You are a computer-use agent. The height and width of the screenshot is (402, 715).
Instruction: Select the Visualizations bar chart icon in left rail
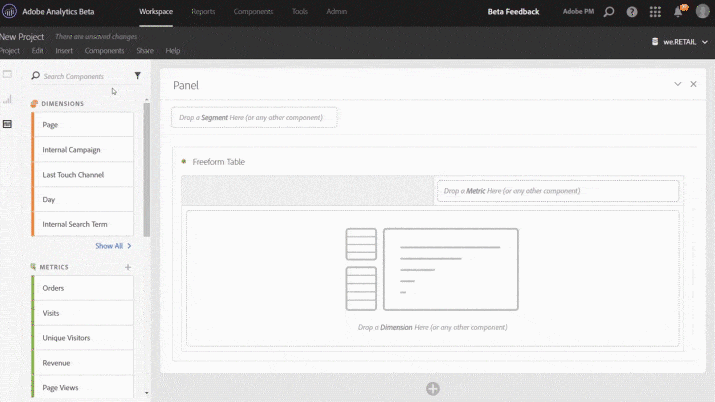point(7,99)
